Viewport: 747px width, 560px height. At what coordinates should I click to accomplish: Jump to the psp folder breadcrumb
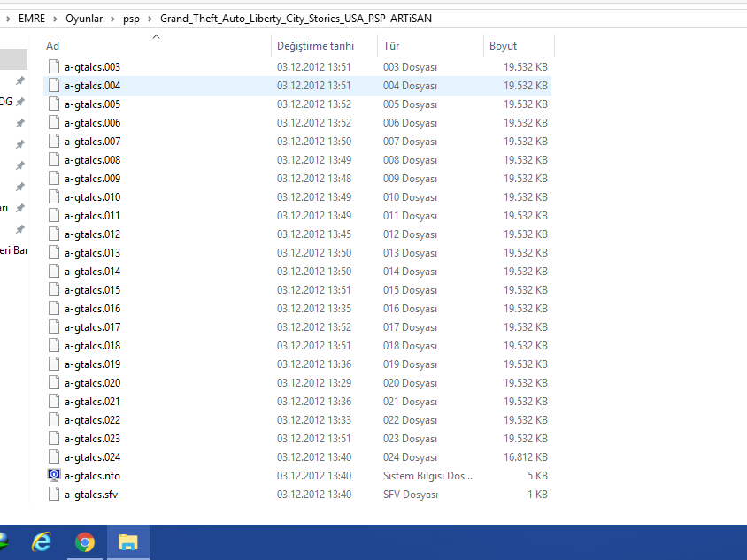132,19
